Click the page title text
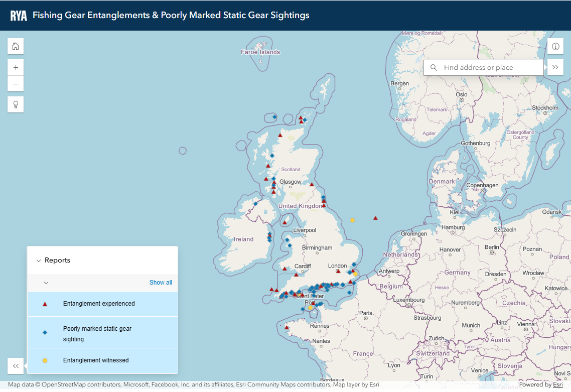The image size is (571, 392). click(171, 15)
